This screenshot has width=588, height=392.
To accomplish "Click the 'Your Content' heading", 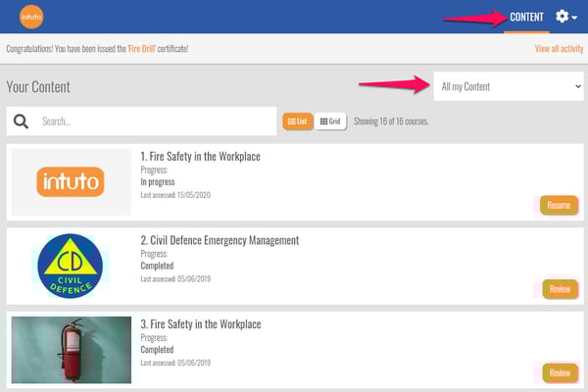I will coord(38,87).
